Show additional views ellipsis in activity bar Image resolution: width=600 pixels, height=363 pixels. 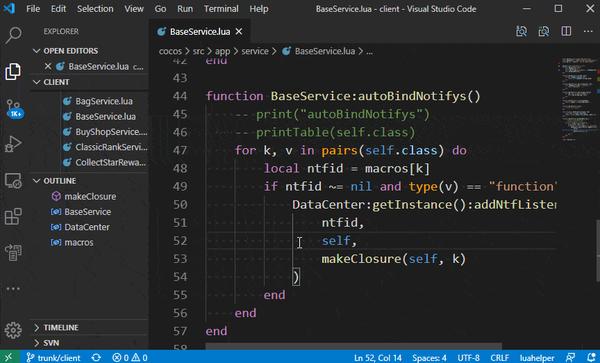pos(13,288)
